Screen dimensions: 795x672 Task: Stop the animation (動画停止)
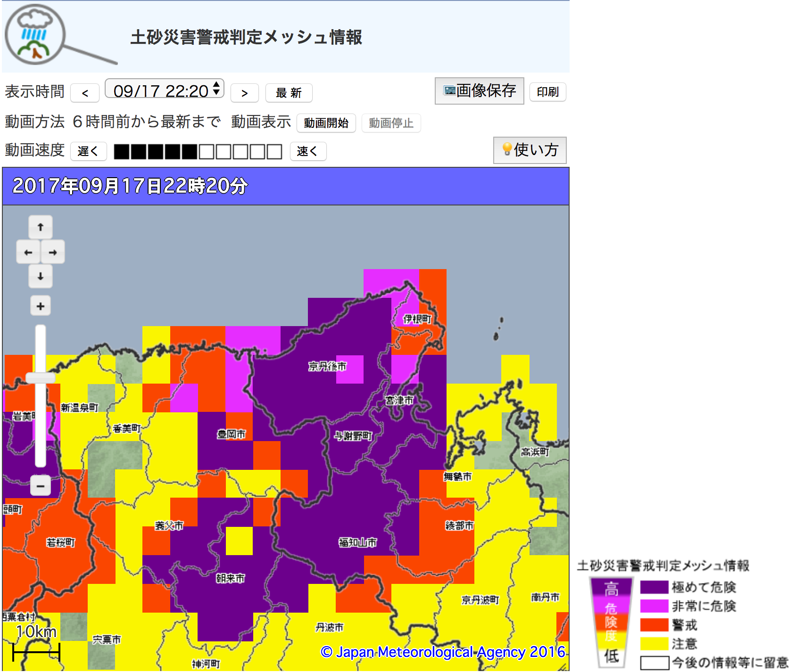tap(391, 123)
